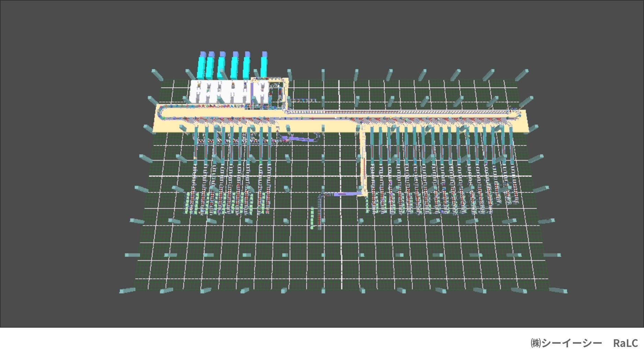
Task: Click the ㈱シーイーシー RaLC caption text
Action: pos(584,343)
